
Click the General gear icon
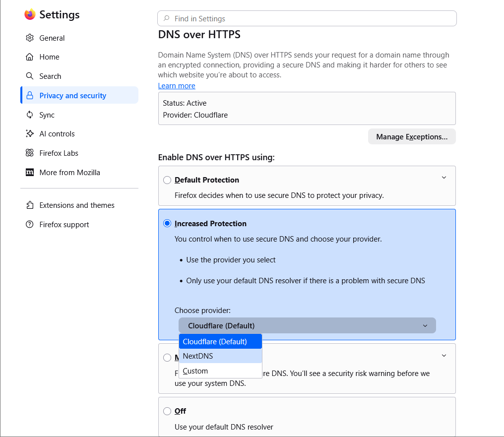click(x=30, y=38)
